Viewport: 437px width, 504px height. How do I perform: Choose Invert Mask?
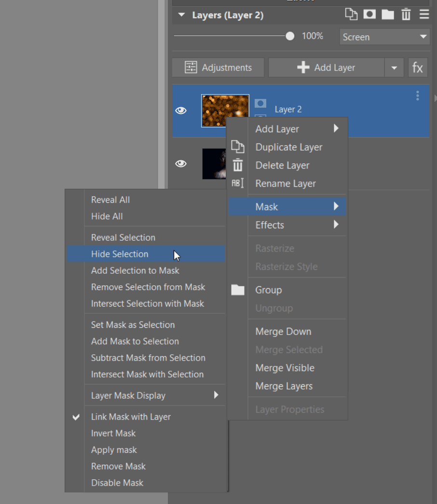[x=113, y=434]
